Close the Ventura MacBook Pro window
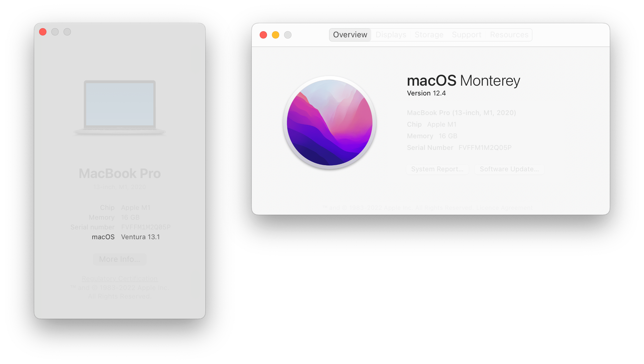This screenshot has width=644, height=364. click(x=43, y=32)
